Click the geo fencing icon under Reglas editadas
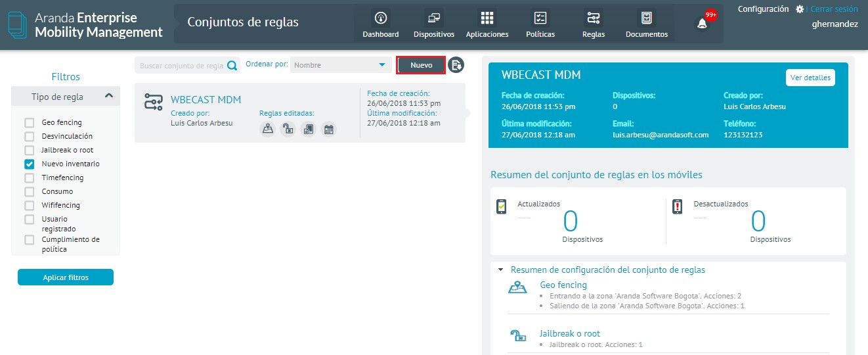868x355 pixels. [267, 130]
